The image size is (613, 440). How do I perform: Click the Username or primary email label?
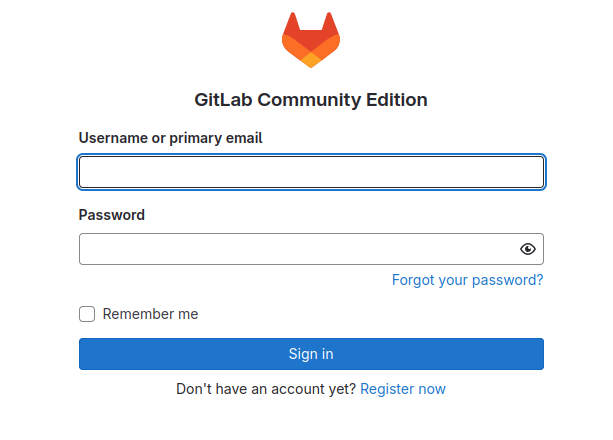click(x=170, y=138)
